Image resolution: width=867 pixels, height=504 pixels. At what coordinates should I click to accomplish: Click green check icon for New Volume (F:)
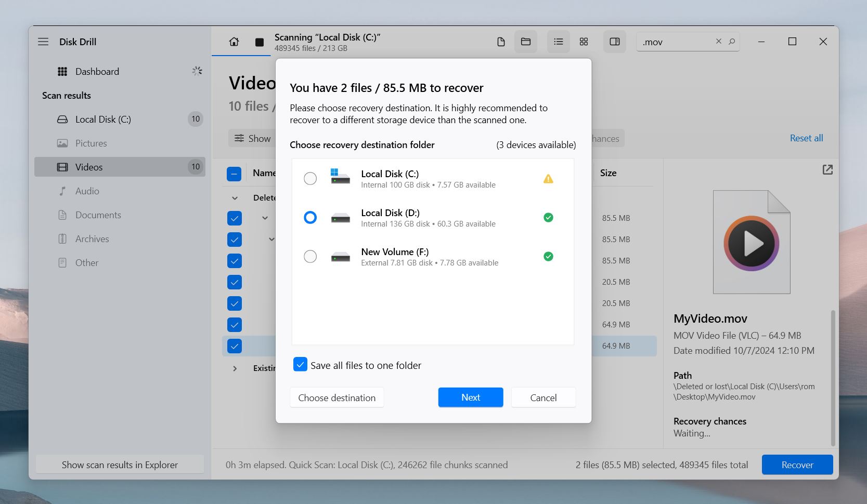[x=548, y=257]
